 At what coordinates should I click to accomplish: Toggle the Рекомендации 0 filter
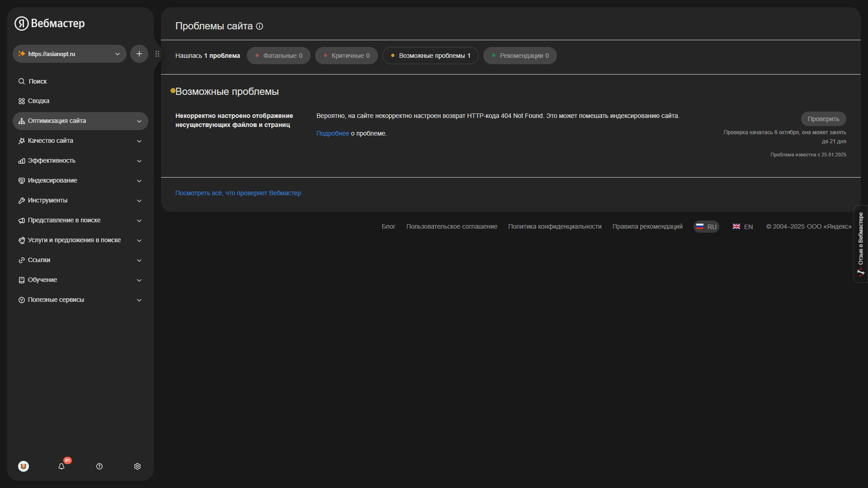(x=520, y=56)
